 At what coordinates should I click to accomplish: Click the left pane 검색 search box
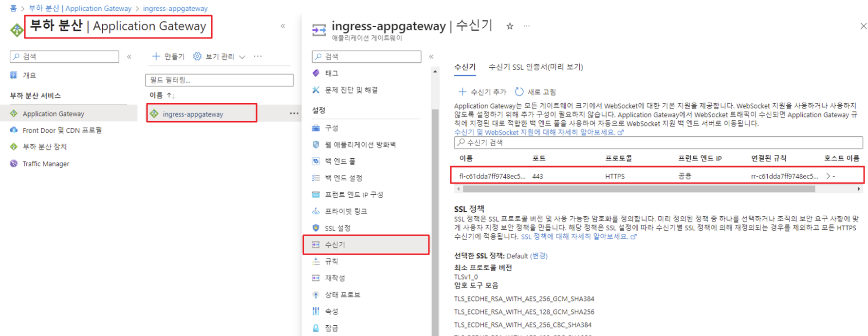click(x=64, y=56)
